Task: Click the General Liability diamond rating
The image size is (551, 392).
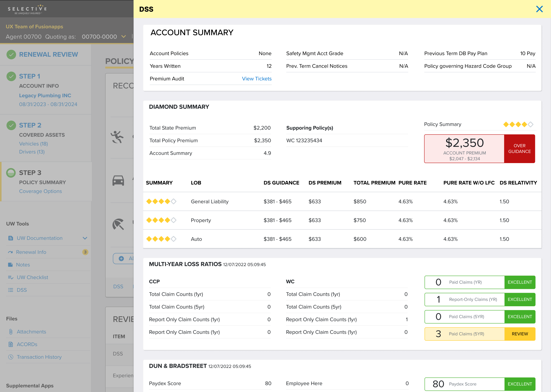Action: (161, 202)
